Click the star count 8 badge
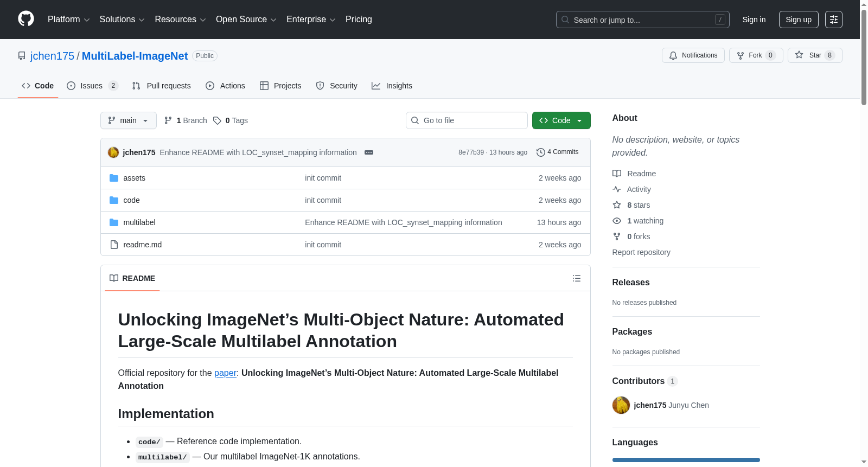This screenshot has width=868, height=467. (x=829, y=55)
